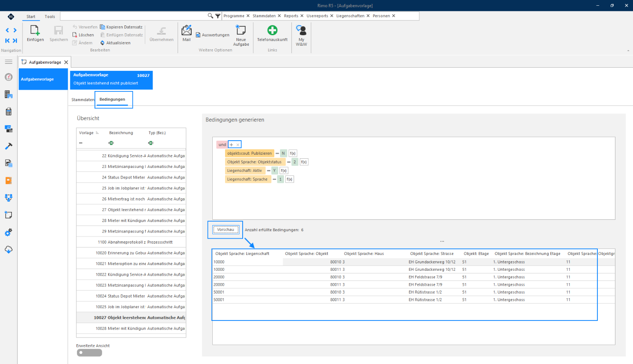Close the Aufgabenvorlage document tab
Image resolution: width=633 pixels, height=364 pixels.
66,62
